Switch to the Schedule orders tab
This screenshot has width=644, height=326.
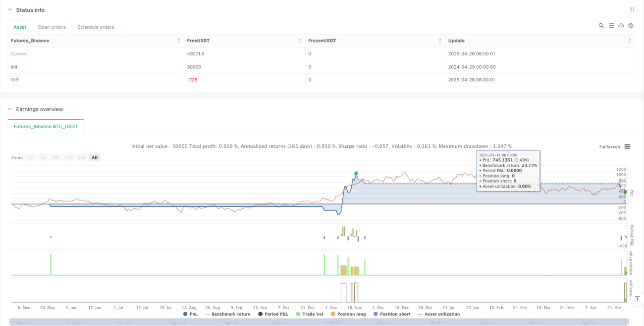coord(96,27)
